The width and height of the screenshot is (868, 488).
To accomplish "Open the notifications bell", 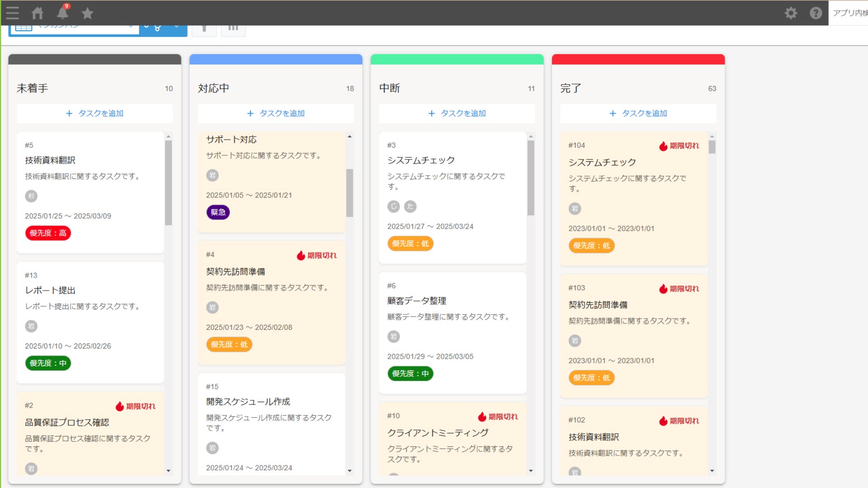I will click(x=62, y=13).
